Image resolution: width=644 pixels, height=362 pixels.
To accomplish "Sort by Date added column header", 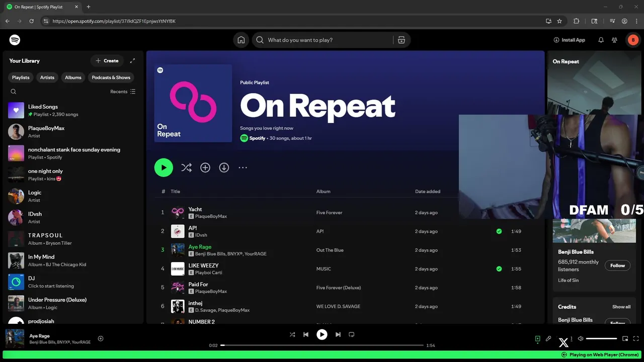I will (x=428, y=192).
